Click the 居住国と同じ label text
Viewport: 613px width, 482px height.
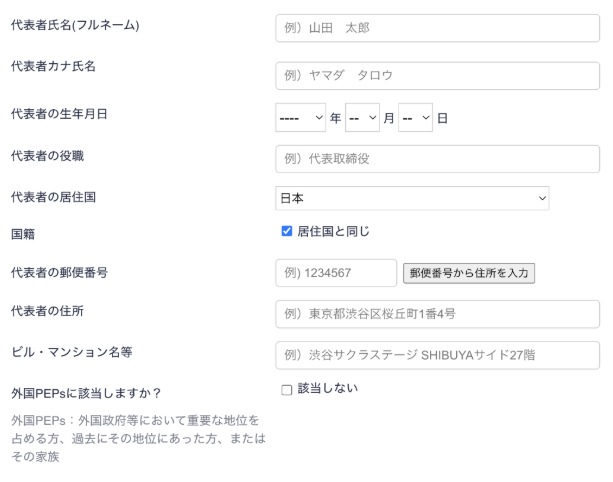point(333,231)
